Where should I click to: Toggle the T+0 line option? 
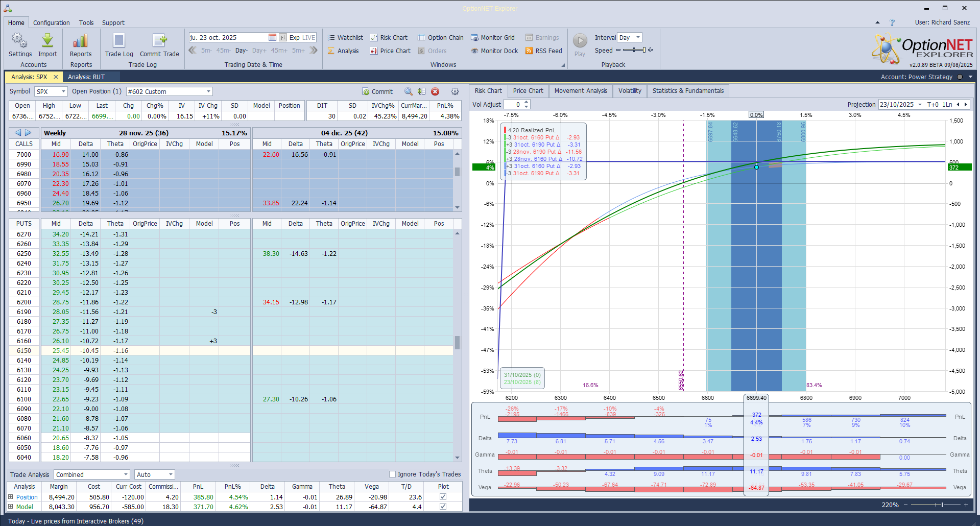coord(933,105)
